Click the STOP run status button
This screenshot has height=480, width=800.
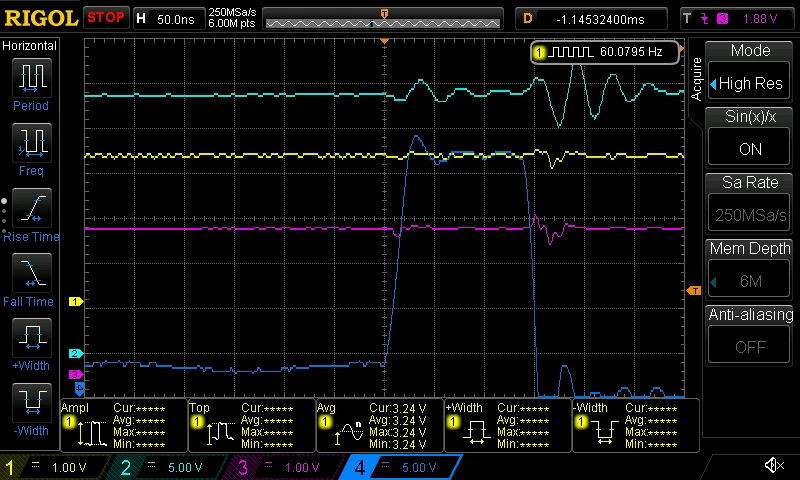coord(105,18)
